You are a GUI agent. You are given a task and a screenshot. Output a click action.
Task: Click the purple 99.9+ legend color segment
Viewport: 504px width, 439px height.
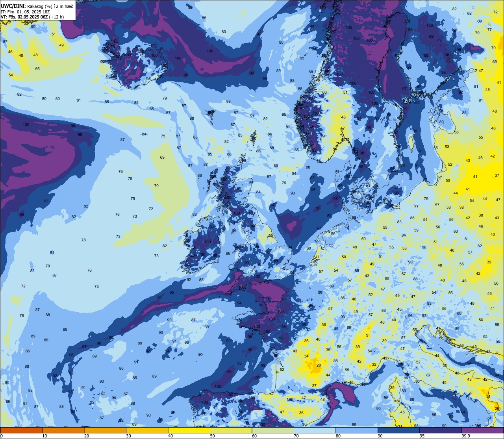tap(483, 430)
